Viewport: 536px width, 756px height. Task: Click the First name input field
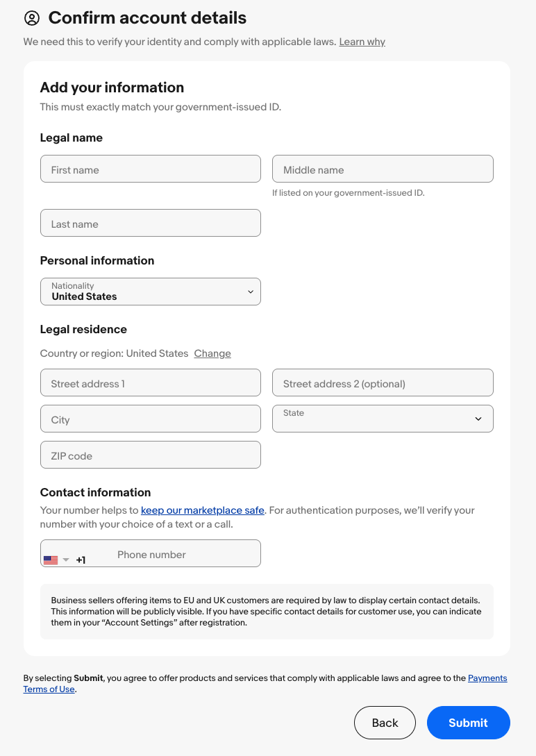click(150, 168)
